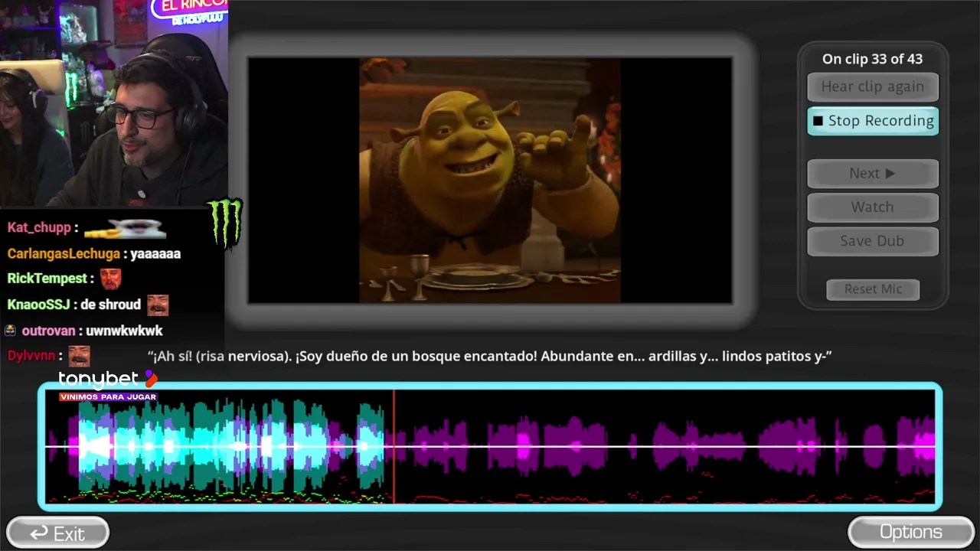Save the dub
The image size is (980, 551).
(873, 241)
